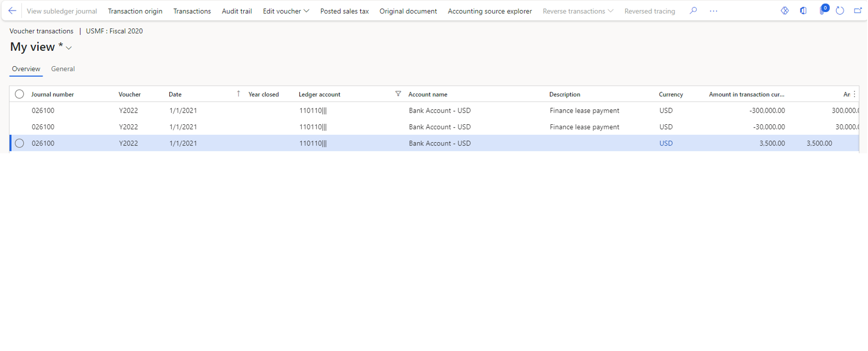Click the Account name column header
The image size is (868, 351).
[428, 94]
